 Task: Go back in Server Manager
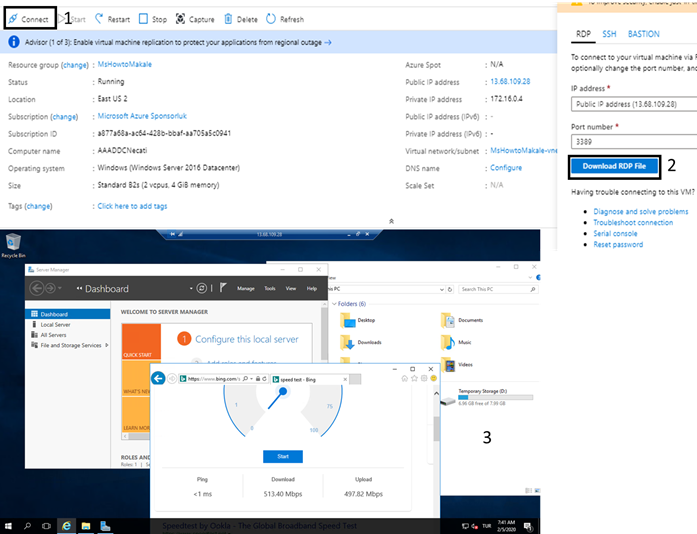point(36,288)
